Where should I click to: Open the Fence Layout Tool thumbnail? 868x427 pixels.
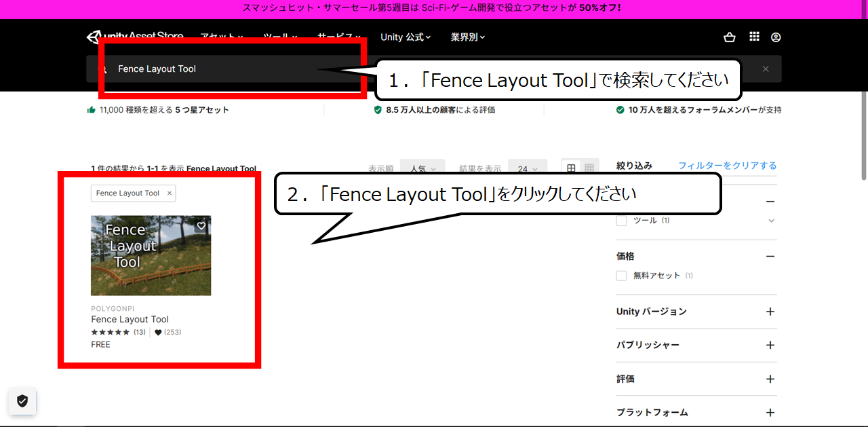point(151,255)
